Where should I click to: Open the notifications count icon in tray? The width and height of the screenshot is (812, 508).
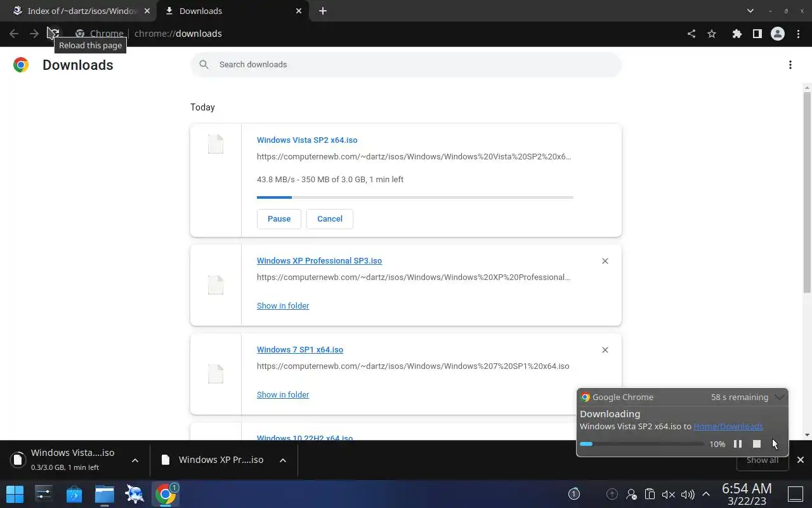coord(574,494)
